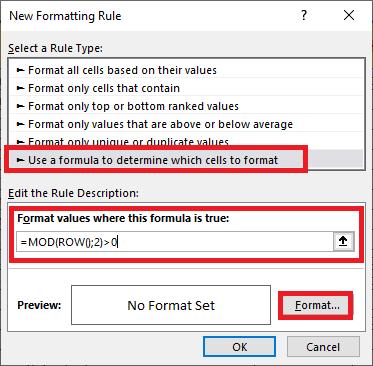Click the arrow bullet beside 'Use a formula'

pos(21,160)
